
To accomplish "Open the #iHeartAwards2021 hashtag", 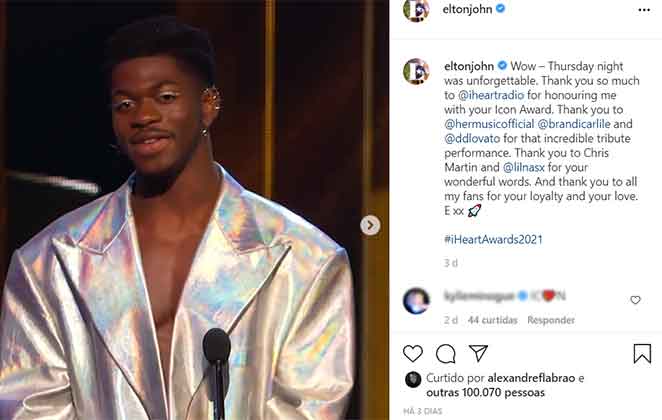I will [493, 239].
